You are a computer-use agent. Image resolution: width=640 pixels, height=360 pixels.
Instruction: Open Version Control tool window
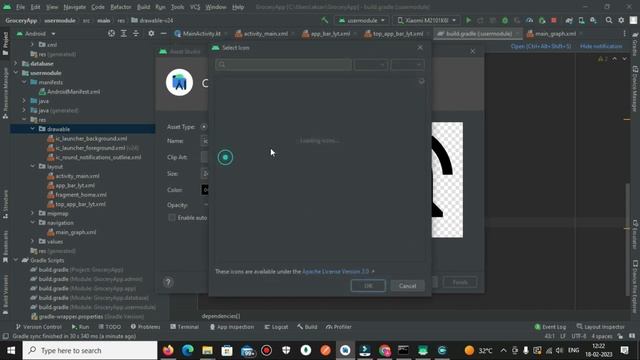[x=38, y=327]
